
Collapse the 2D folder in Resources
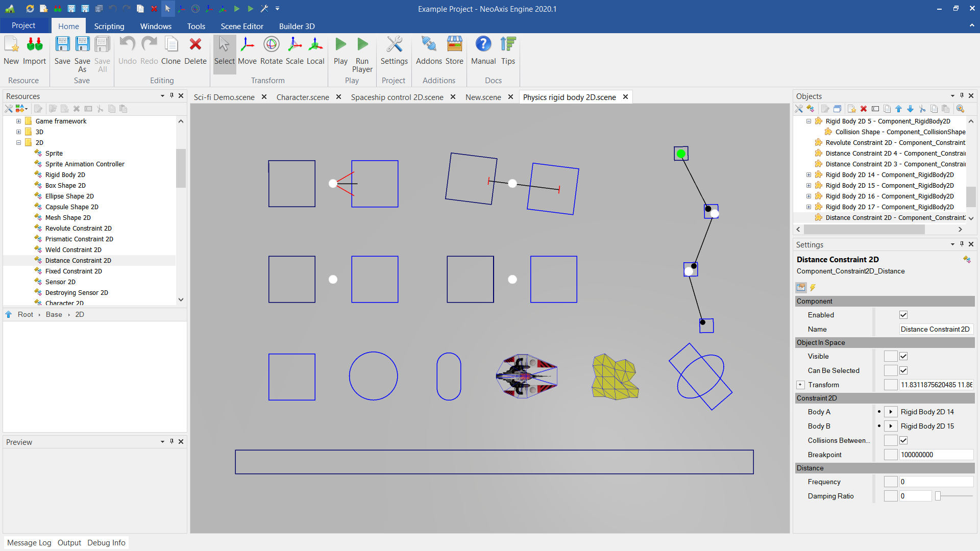coord(18,142)
